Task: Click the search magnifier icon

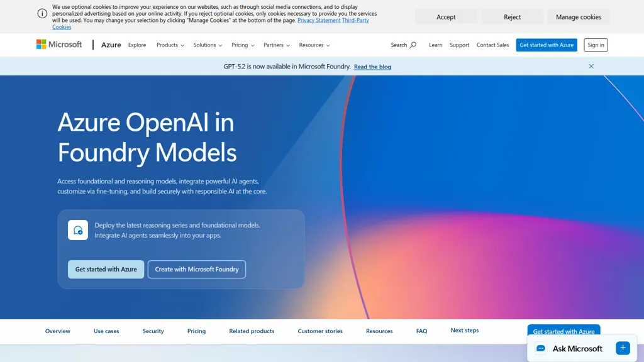Action: pyautogui.click(x=413, y=45)
